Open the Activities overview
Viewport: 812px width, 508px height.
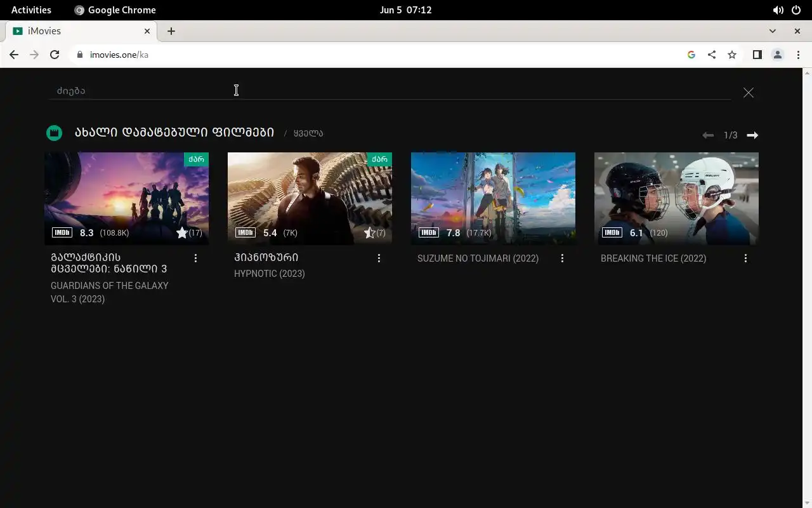point(31,10)
